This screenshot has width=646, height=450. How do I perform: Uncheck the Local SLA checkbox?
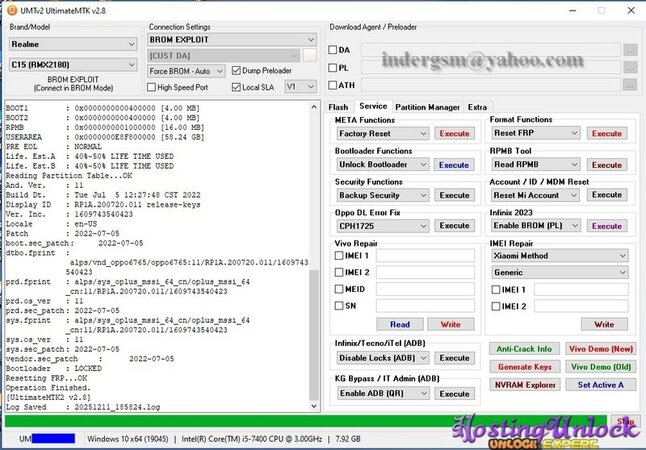point(236,87)
